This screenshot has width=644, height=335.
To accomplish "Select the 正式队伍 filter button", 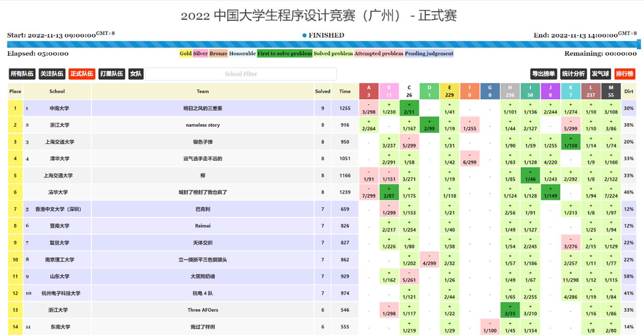I will pyautogui.click(x=81, y=74).
